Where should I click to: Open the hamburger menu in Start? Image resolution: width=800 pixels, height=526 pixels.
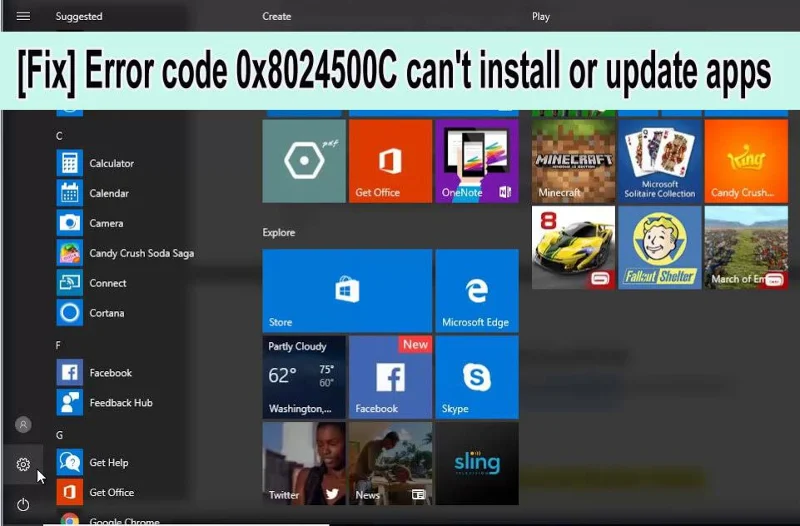click(23, 16)
